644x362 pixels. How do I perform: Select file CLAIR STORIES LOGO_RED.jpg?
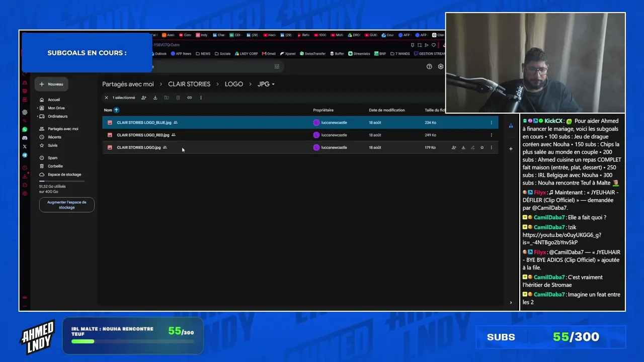[300, 135]
